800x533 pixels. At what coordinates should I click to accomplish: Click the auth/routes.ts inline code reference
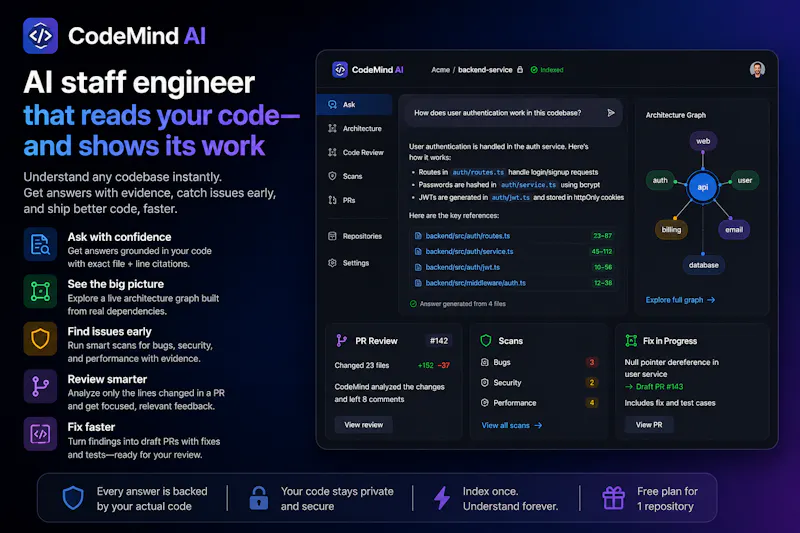(478, 172)
